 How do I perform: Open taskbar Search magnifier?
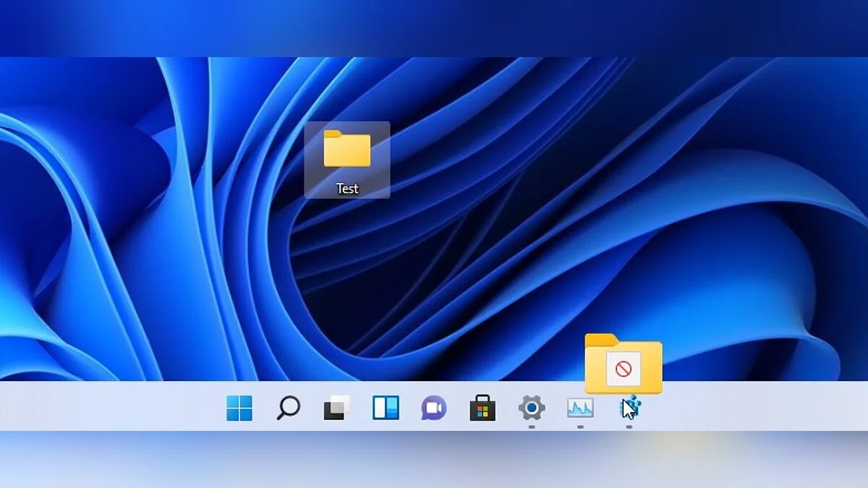pyautogui.click(x=288, y=408)
